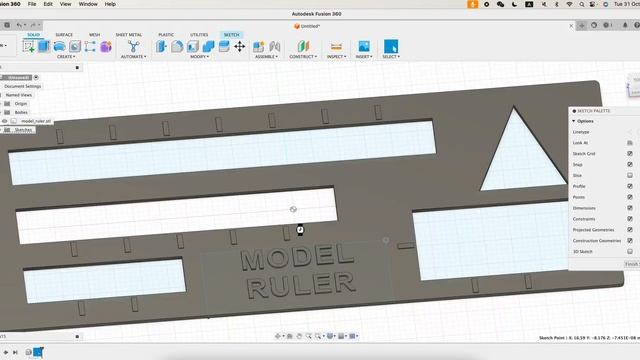Select the purple Create Form tool
This screenshot has height=360, width=640.
coord(106,46)
